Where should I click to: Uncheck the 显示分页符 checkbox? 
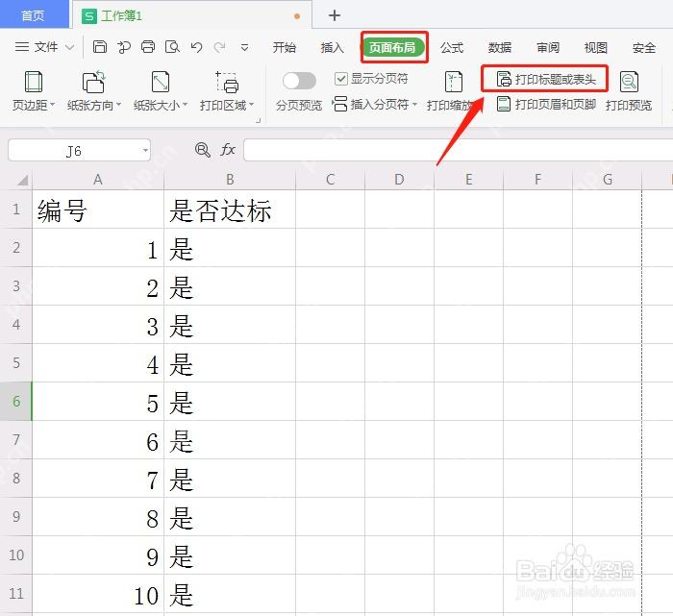tap(340, 79)
